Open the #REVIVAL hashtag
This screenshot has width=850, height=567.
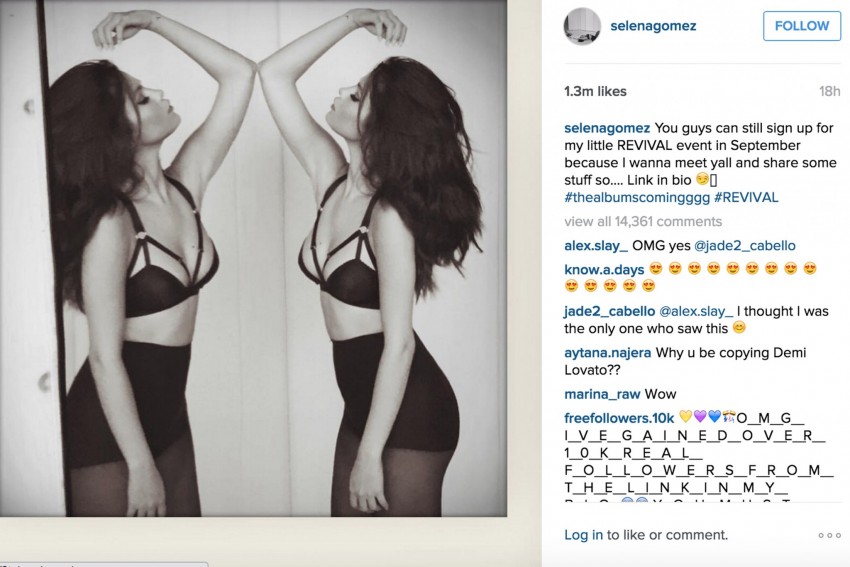(x=746, y=197)
